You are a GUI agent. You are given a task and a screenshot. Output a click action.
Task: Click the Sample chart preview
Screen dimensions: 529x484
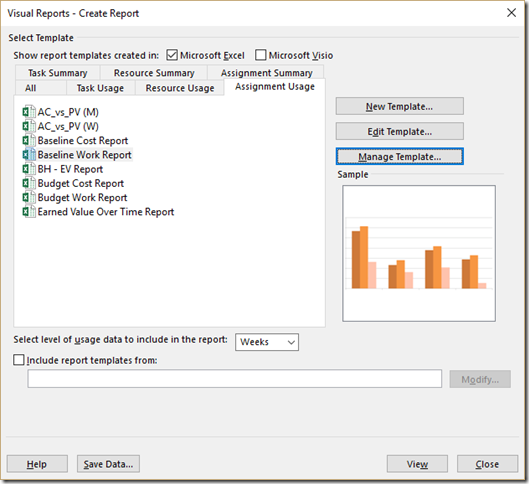[x=419, y=253]
